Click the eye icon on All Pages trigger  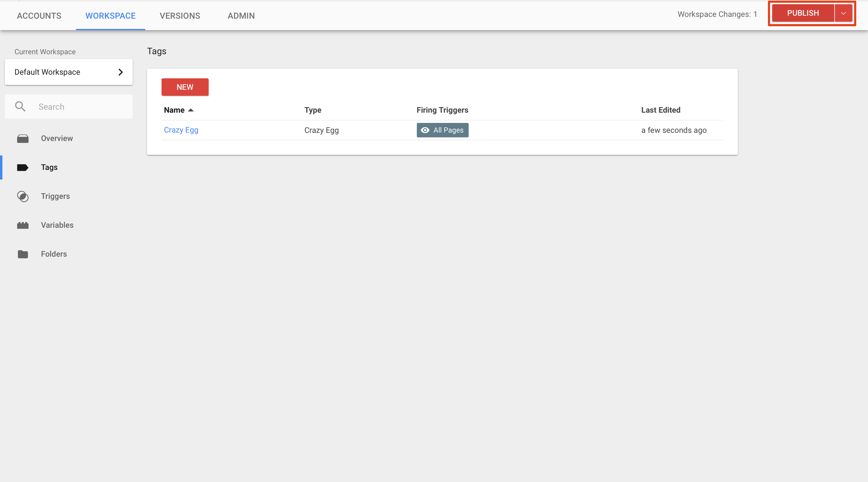pyautogui.click(x=425, y=130)
